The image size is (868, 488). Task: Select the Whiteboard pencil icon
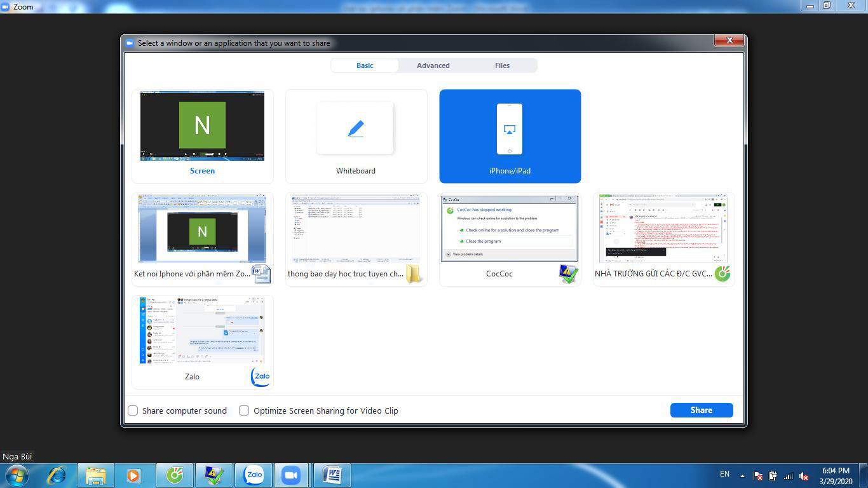[x=356, y=129]
